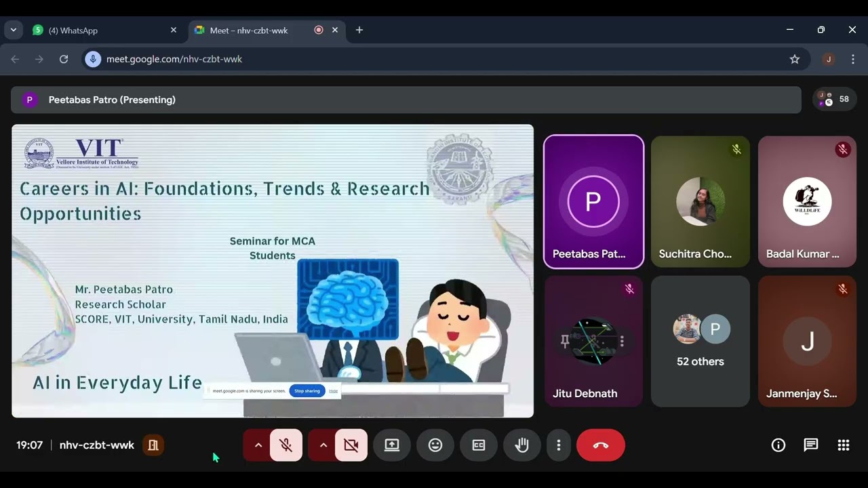Open the activities grid icon
Screen dimensions: 868x488
coord(844,445)
